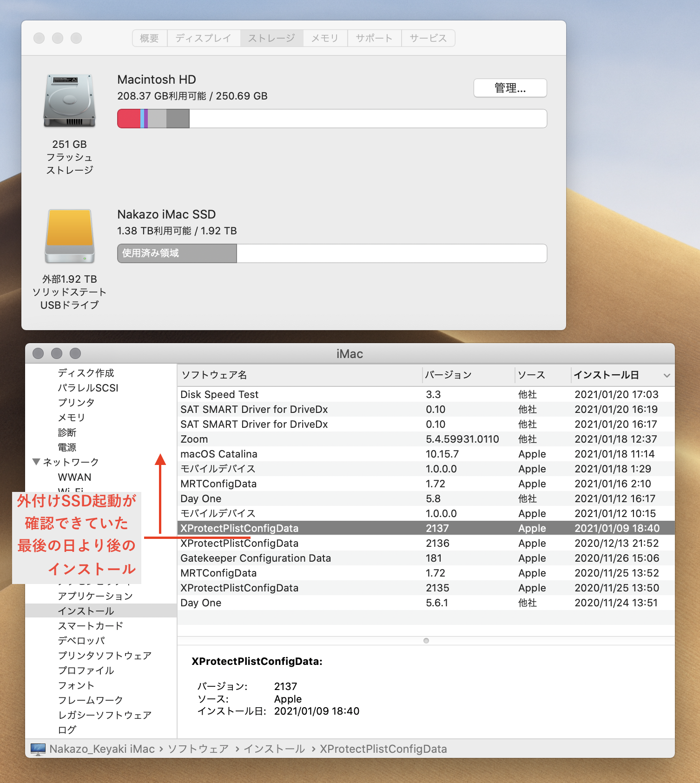The height and width of the screenshot is (783, 700).
Task: Select MRTConfigData row dated 2020/11/25
Action: tap(426, 573)
